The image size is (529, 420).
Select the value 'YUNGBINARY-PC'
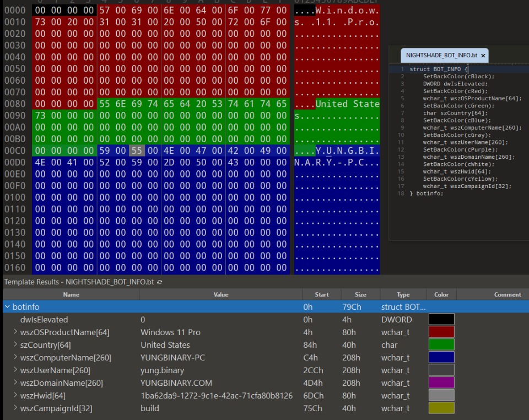coord(172,358)
